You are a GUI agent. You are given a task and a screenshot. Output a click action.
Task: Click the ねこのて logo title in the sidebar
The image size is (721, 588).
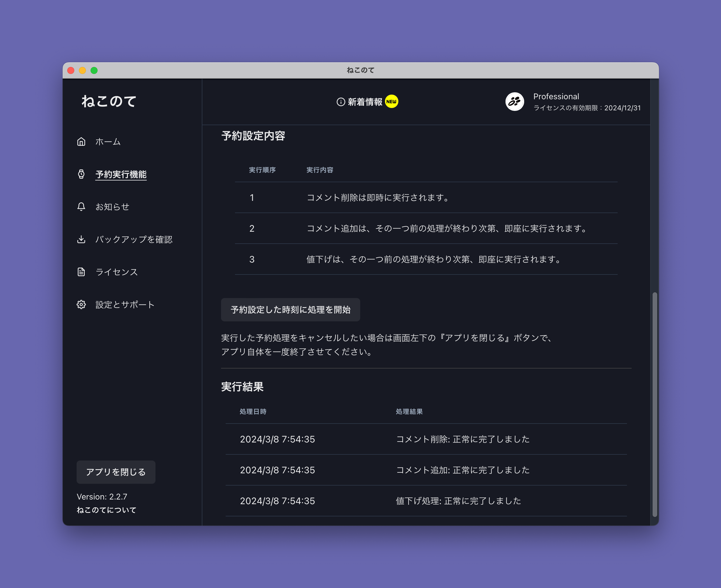pyautogui.click(x=109, y=101)
